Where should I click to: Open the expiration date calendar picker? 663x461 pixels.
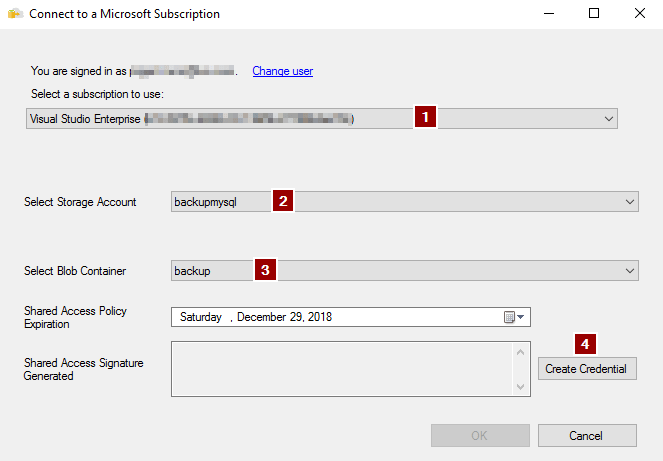coord(514,317)
